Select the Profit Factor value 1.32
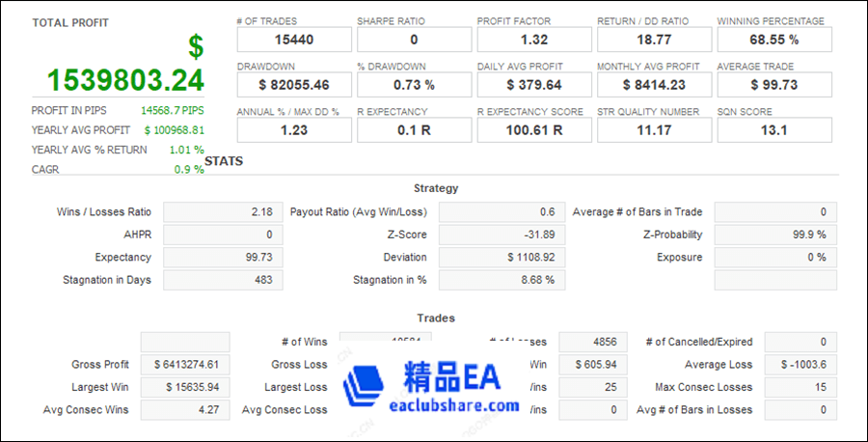This screenshot has width=868, height=442. [x=534, y=40]
